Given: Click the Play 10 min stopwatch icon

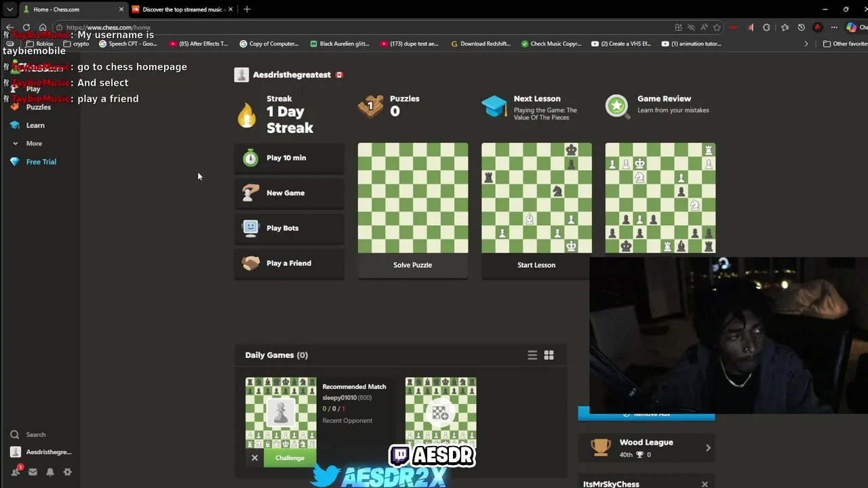Looking at the screenshot, I should pyautogui.click(x=251, y=158).
